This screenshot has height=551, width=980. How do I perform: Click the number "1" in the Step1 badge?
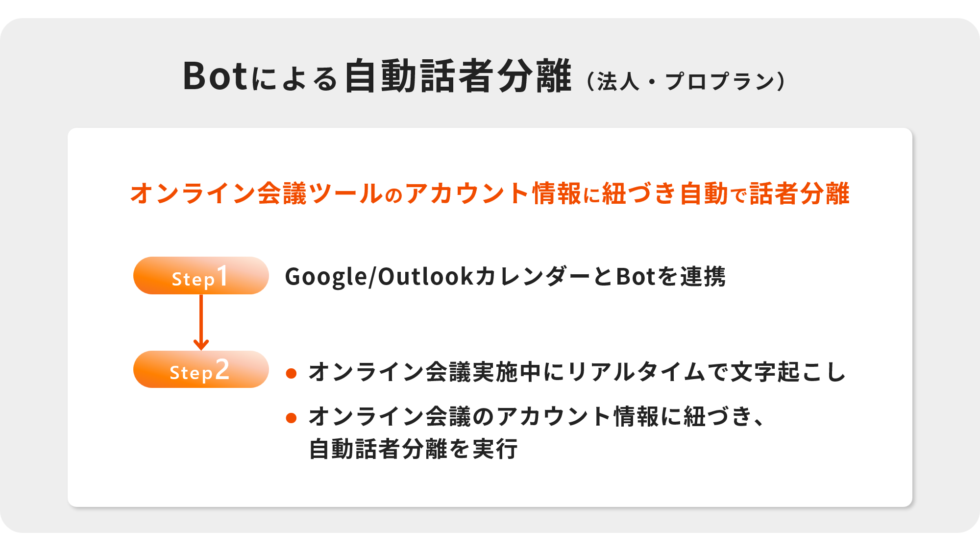(222, 276)
